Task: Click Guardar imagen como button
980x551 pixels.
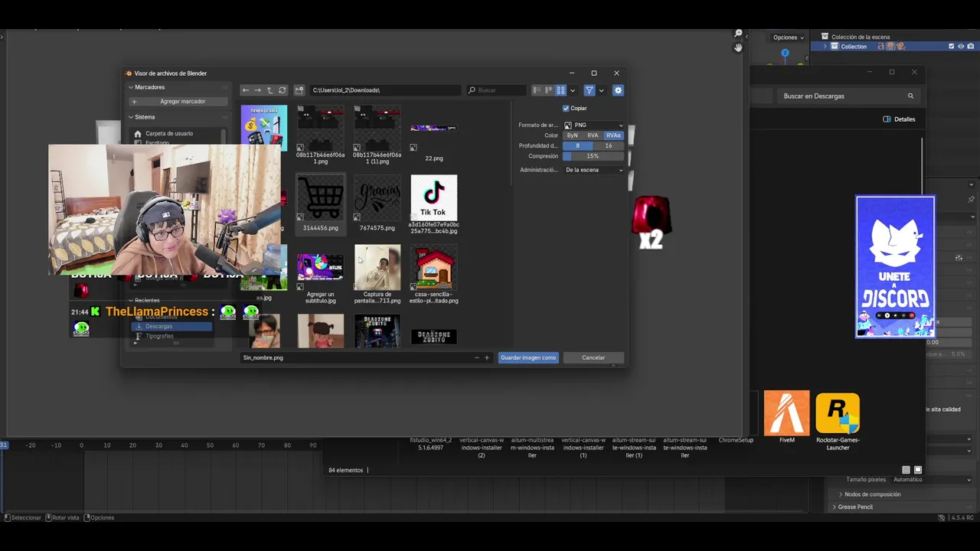Action: click(528, 357)
